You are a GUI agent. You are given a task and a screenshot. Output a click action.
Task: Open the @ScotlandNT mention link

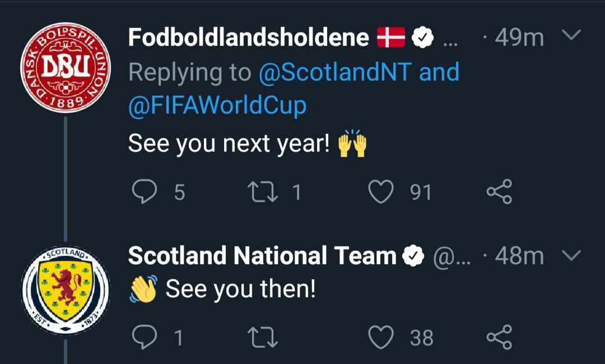coord(335,72)
